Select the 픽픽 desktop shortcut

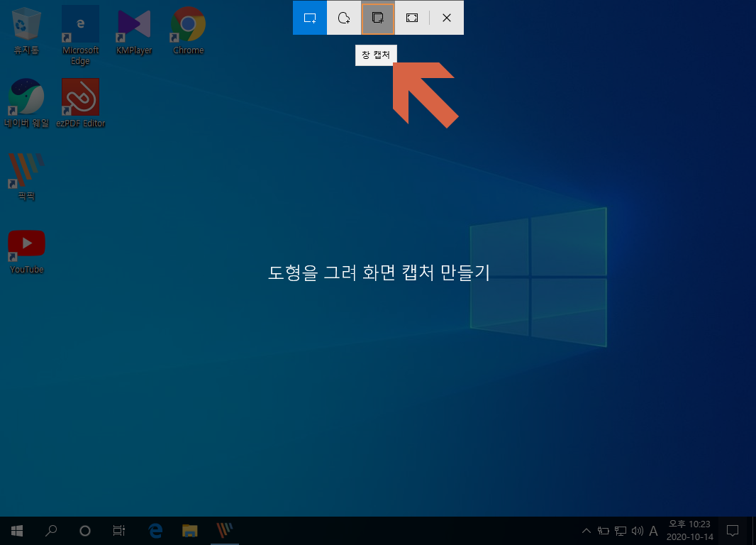[26, 177]
